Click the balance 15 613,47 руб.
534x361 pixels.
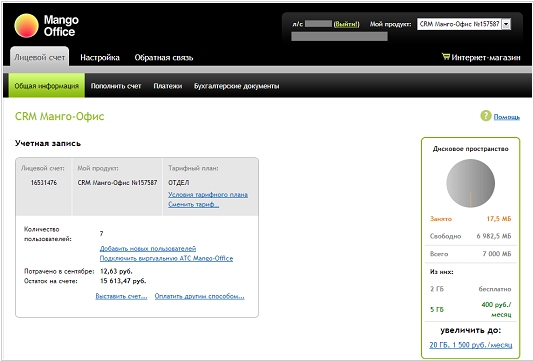[x=123, y=281]
